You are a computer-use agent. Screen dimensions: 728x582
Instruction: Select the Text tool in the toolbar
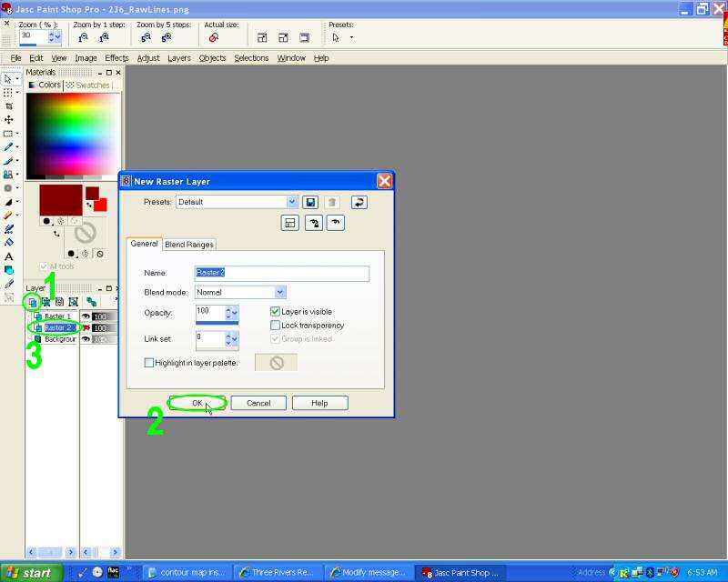tap(9, 257)
